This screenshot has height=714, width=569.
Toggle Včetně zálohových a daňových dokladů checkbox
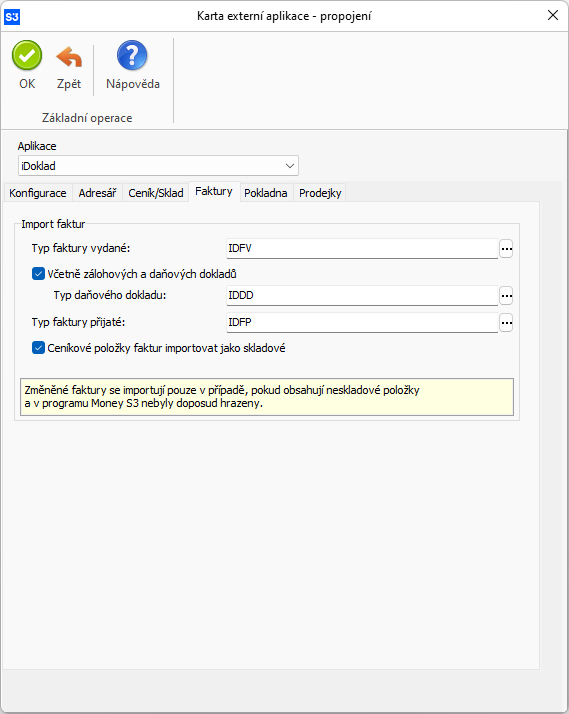(38, 274)
